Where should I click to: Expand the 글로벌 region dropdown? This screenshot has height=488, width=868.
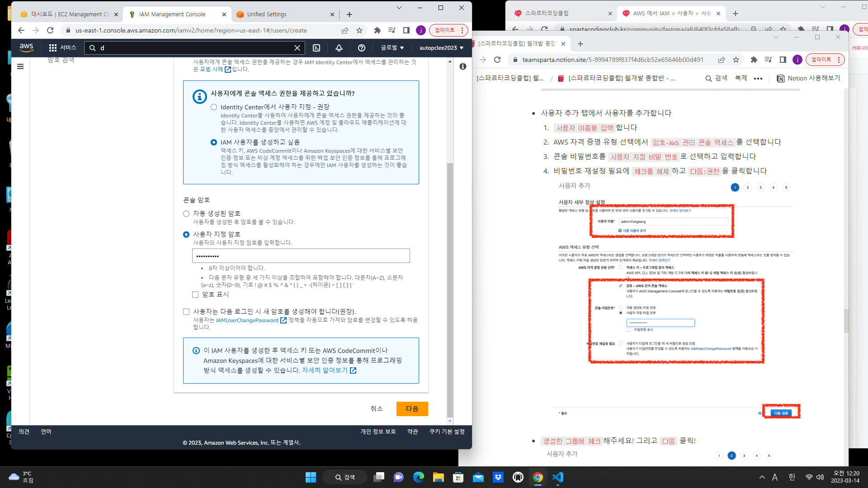coord(392,48)
